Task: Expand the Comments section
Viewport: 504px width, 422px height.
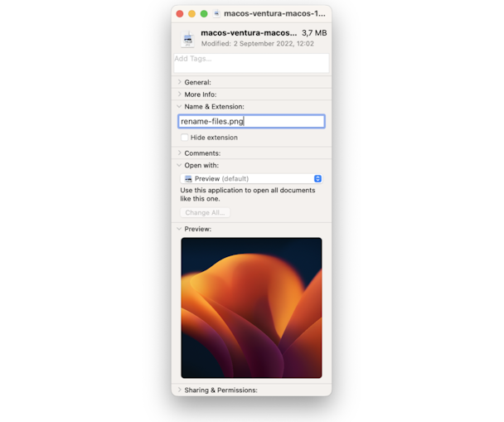Action: pyautogui.click(x=179, y=153)
